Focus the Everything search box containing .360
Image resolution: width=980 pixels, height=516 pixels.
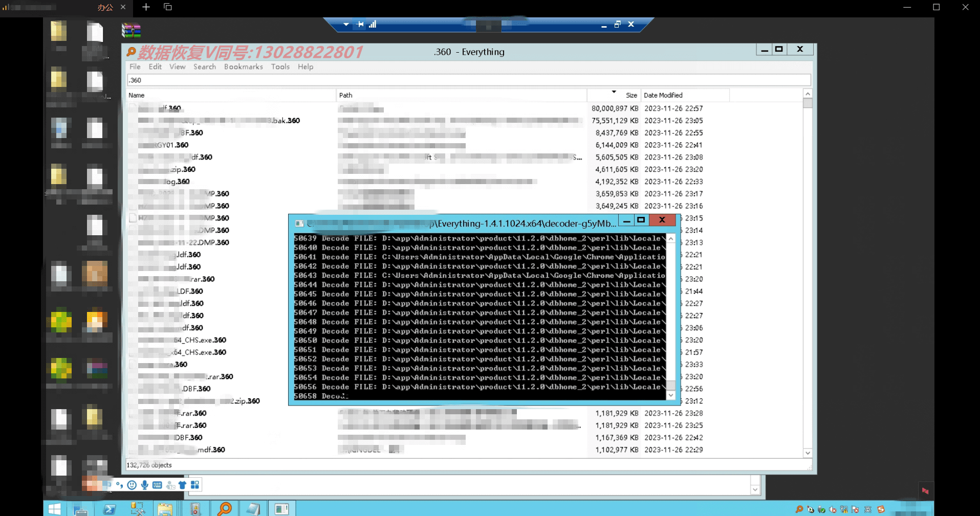click(469, 80)
